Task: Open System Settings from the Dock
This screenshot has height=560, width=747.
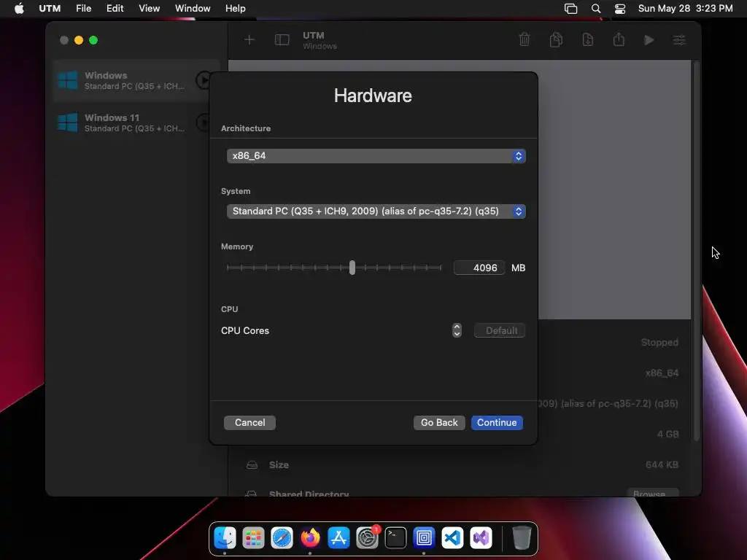Action: coord(368,538)
